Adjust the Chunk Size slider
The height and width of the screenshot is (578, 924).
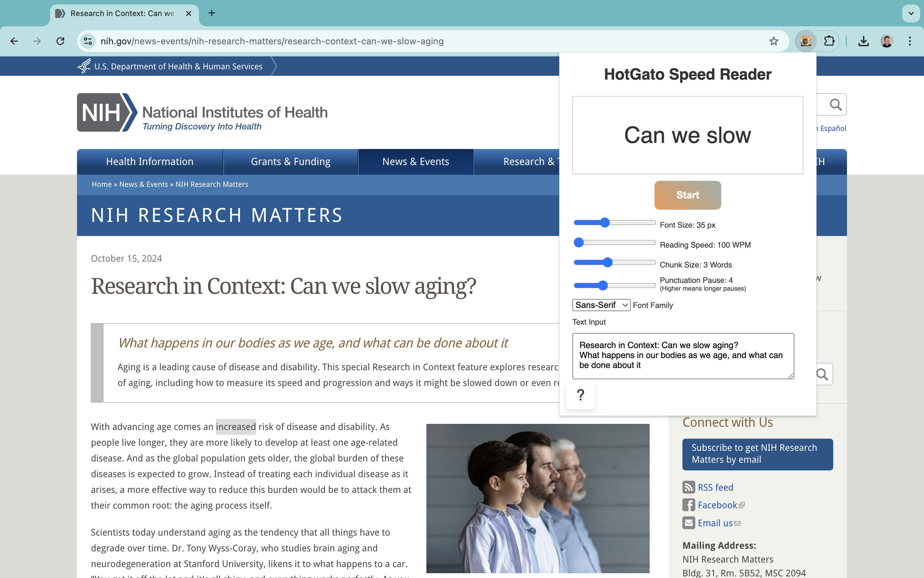(615, 262)
